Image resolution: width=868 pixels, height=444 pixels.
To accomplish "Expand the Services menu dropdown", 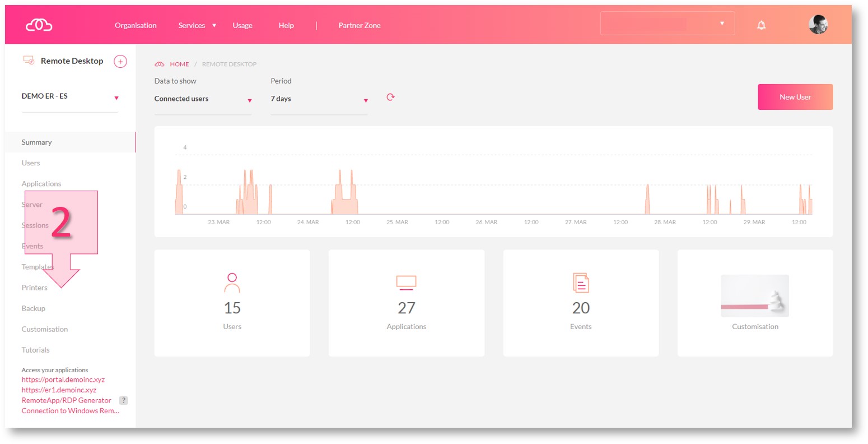I will click(197, 26).
